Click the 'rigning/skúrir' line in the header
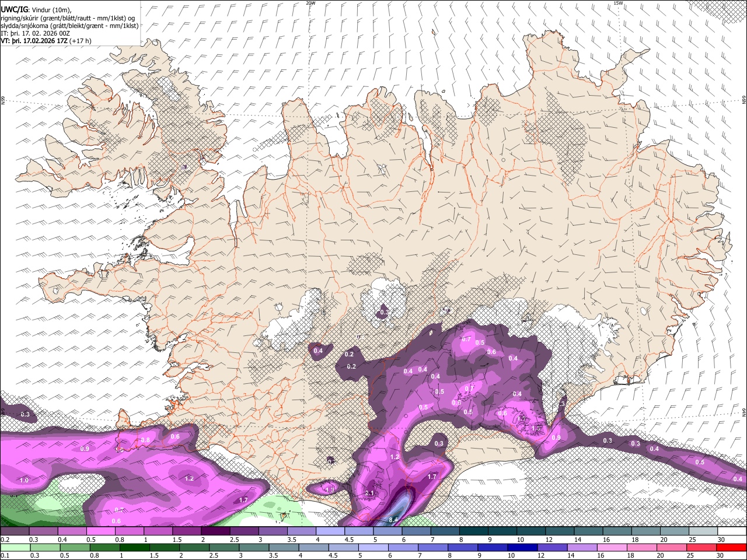Viewport: 747px width, 560px height. [68, 17]
